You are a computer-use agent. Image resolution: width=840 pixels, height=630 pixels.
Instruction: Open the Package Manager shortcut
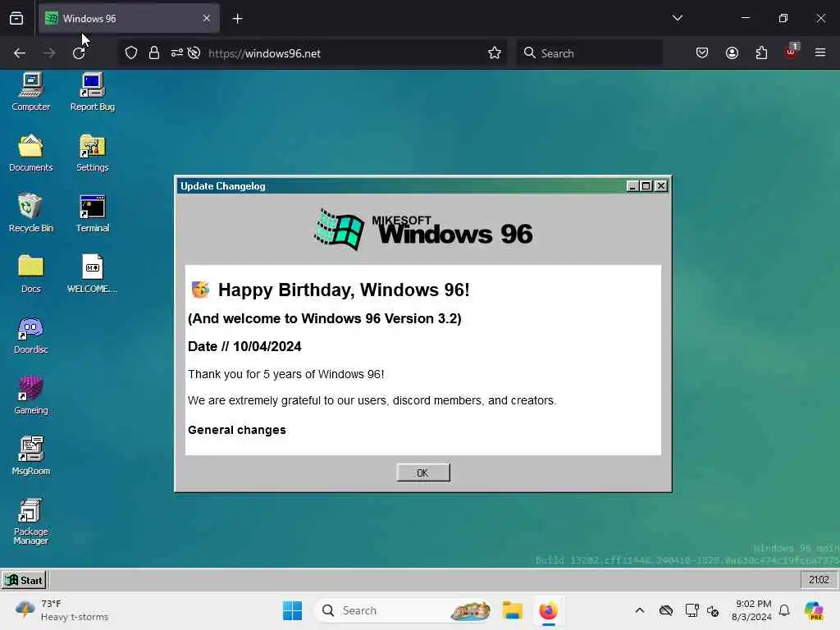[x=31, y=521]
